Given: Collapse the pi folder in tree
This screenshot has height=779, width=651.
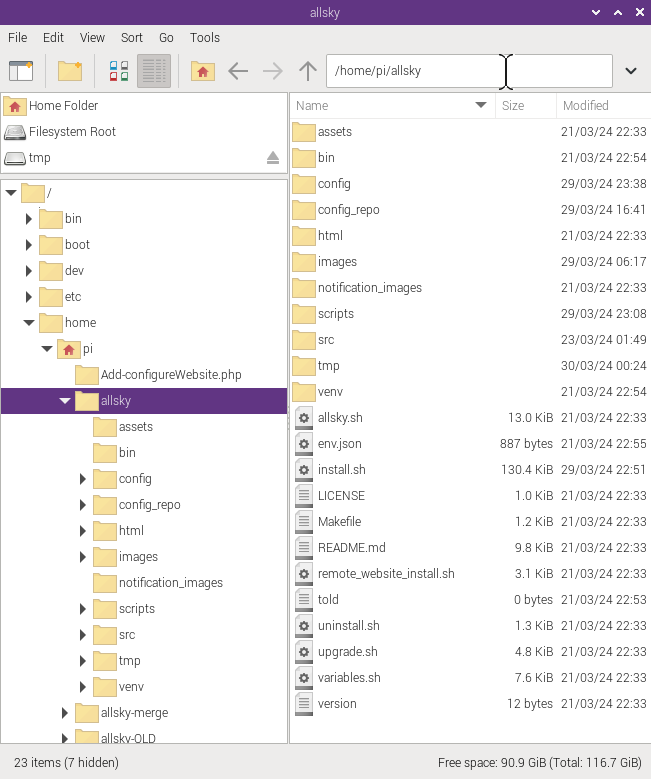Looking at the screenshot, I should coord(47,349).
